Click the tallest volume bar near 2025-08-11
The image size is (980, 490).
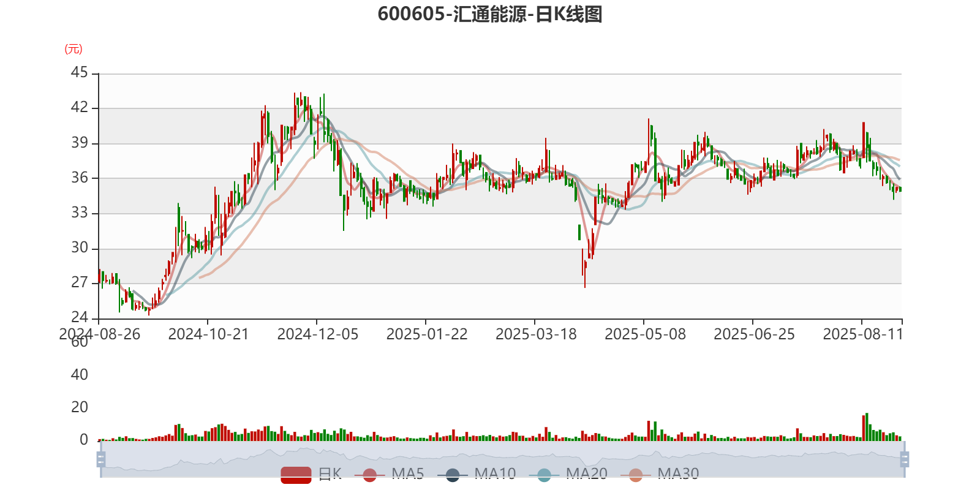coord(867,427)
